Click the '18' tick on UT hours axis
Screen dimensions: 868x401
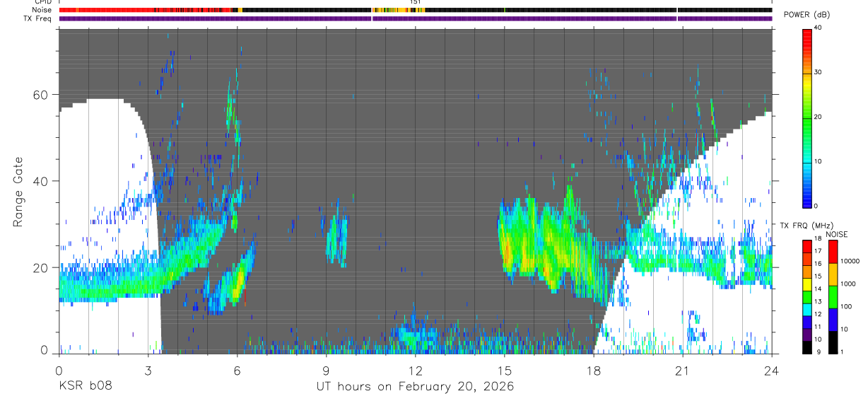[x=593, y=370]
